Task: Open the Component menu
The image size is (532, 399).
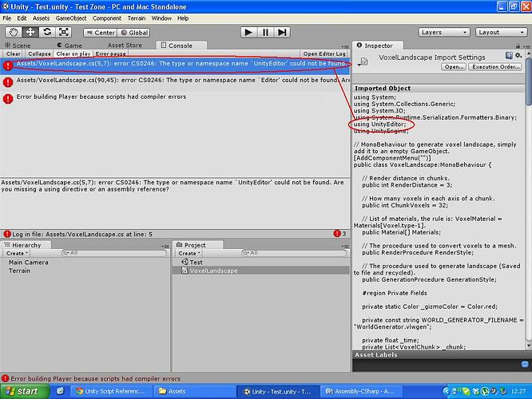Action: [107, 18]
